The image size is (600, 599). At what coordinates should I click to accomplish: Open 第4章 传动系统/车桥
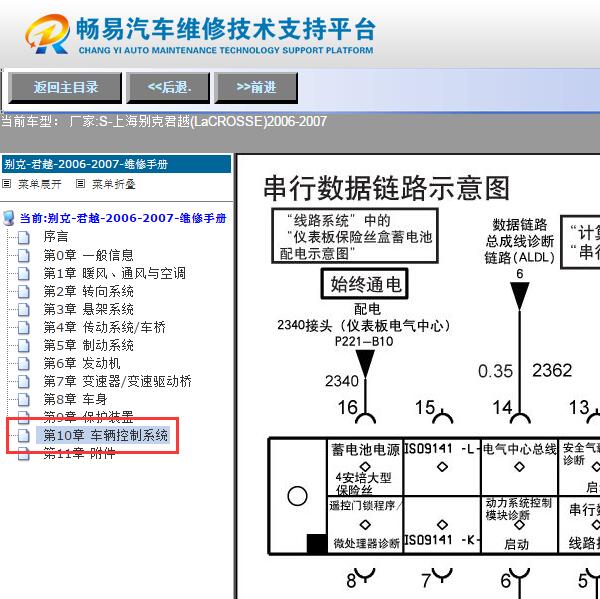point(104,327)
